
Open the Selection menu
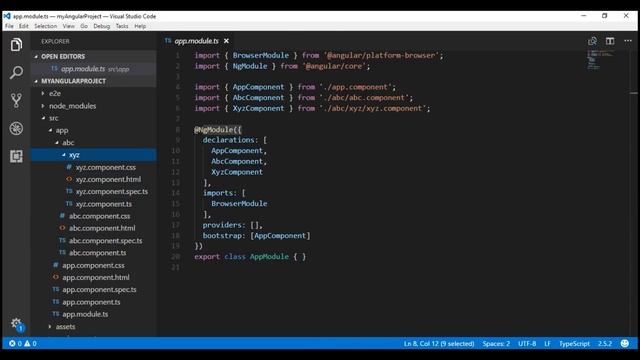[x=46, y=26]
